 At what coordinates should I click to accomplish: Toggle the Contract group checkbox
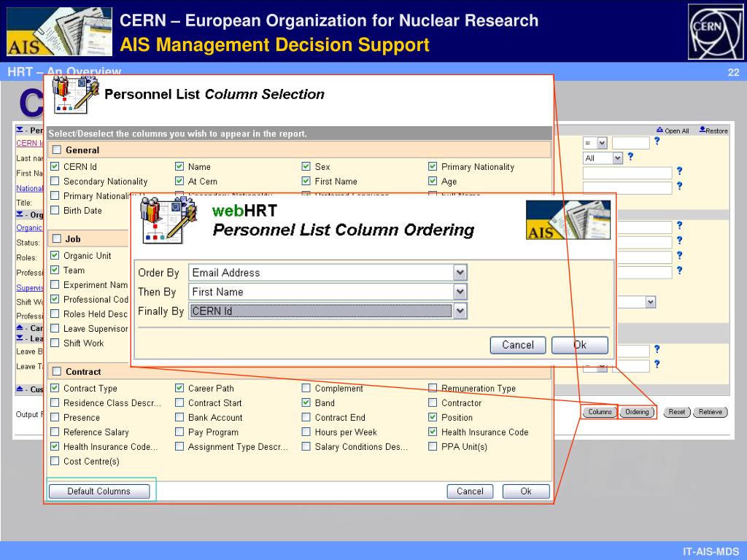57,371
